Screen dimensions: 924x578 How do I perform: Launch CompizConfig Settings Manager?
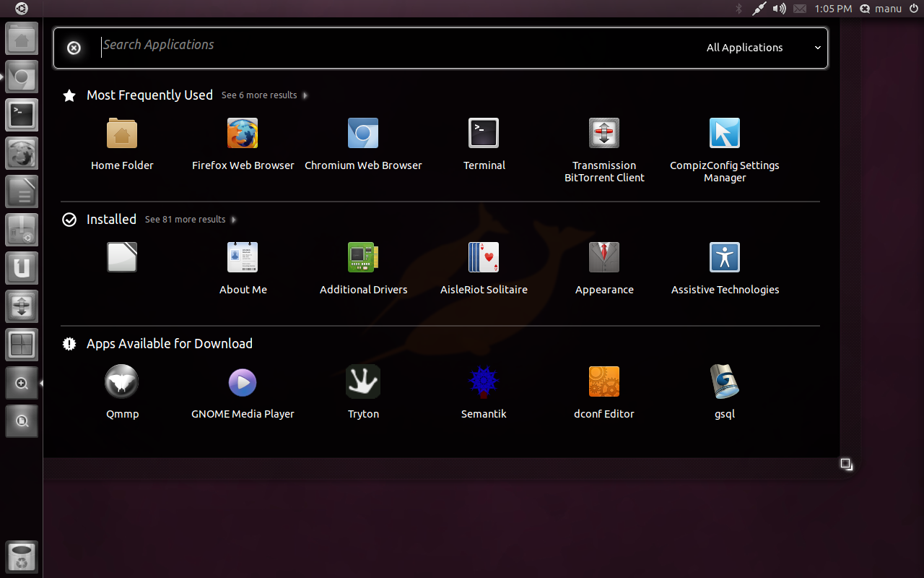tap(725, 134)
